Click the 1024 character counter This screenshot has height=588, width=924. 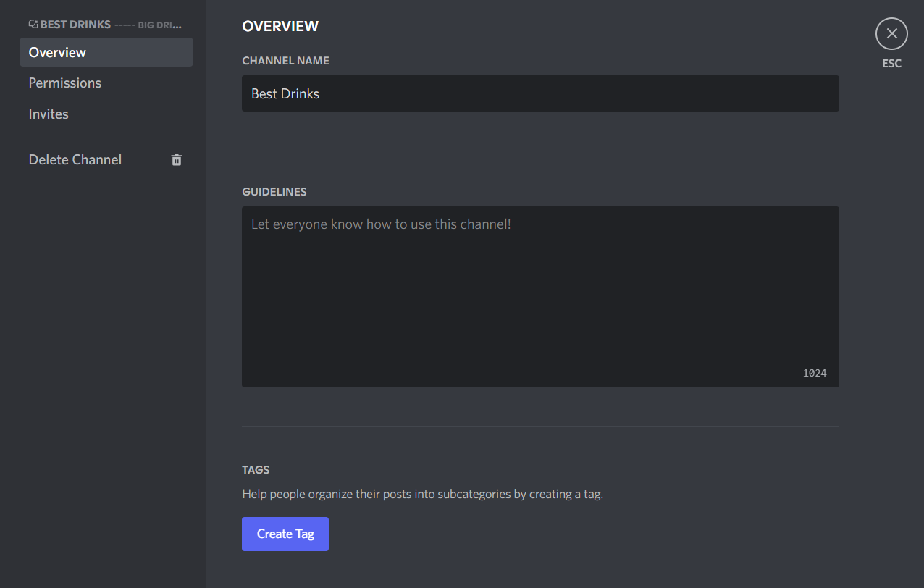tap(815, 373)
